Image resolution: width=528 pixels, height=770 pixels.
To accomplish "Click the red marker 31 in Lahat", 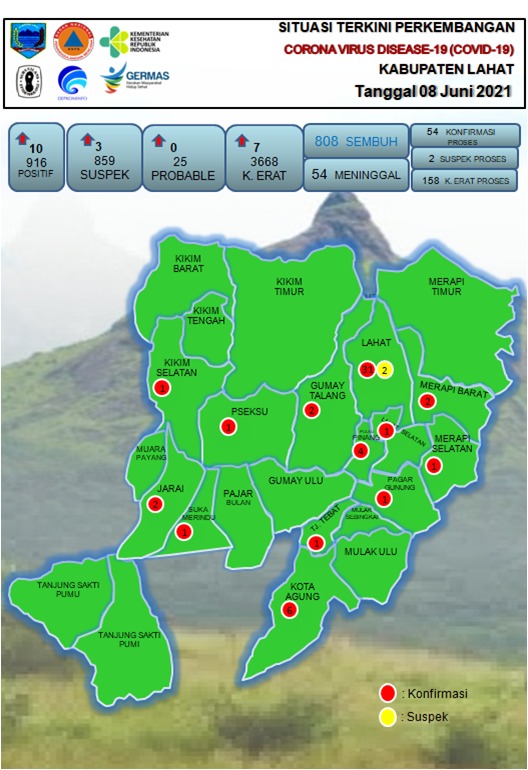I will click(367, 369).
